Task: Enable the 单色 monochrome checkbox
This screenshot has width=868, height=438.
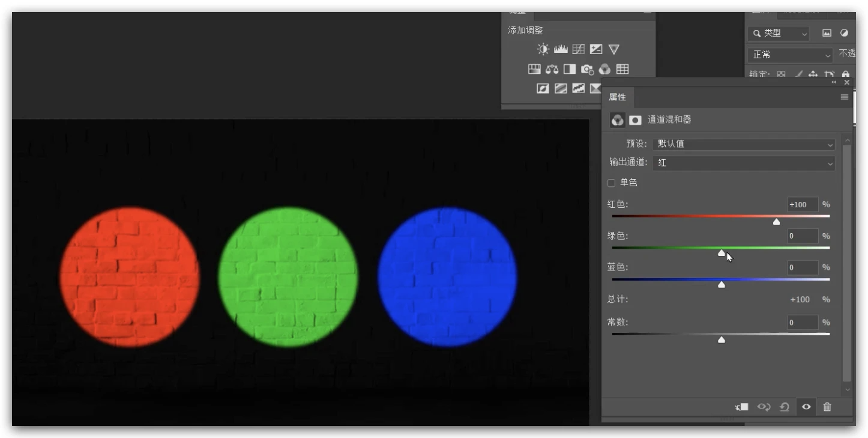Action: (612, 183)
